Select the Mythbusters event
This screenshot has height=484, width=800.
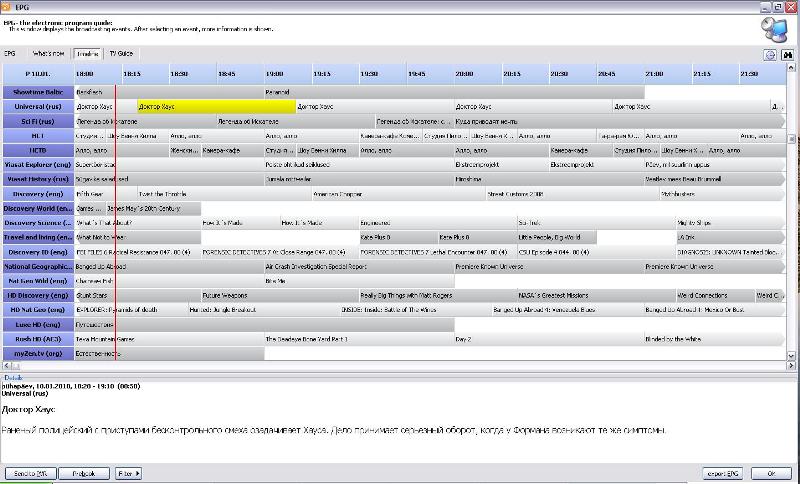[722, 194]
